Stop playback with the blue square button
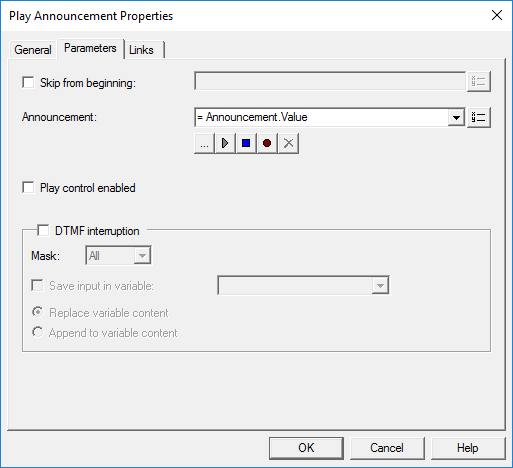Image resolution: width=513 pixels, height=468 pixels. [246, 143]
